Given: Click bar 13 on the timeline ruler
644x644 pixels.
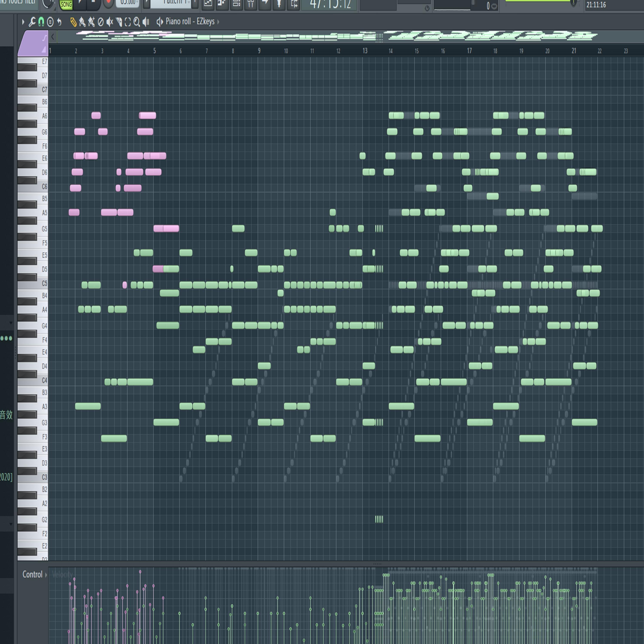Looking at the screenshot, I should tap(365, 51).
